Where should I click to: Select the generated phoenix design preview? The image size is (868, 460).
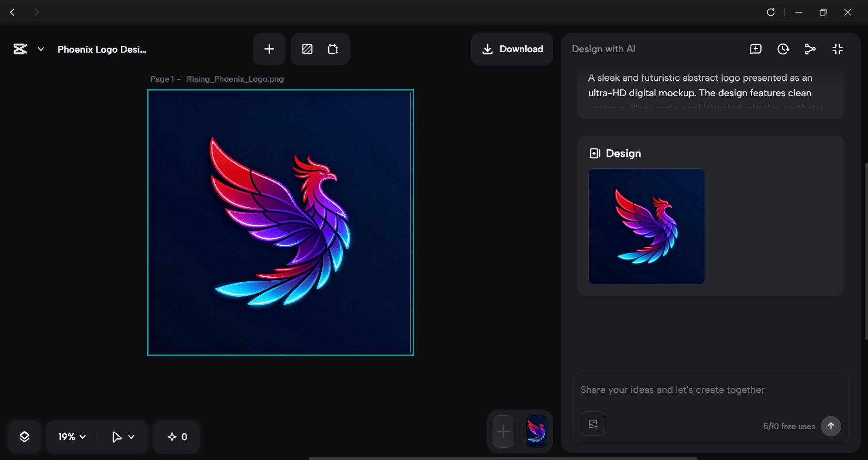coord(646,227)
